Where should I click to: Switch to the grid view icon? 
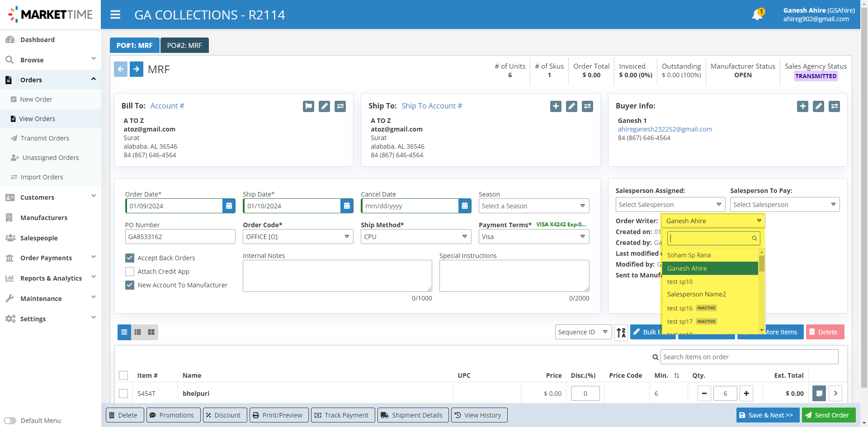click(x=151, y=332)
